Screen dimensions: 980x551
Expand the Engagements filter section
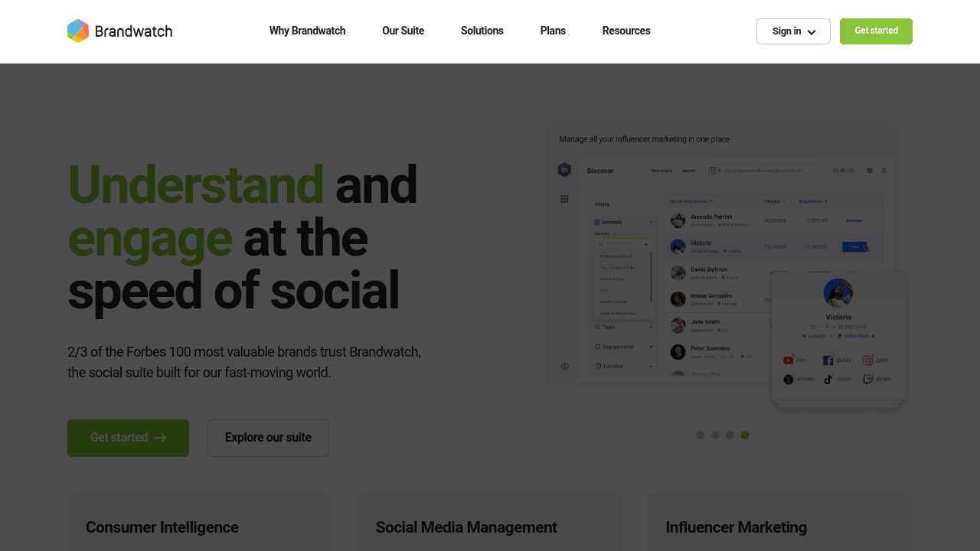tap(624, 347)
